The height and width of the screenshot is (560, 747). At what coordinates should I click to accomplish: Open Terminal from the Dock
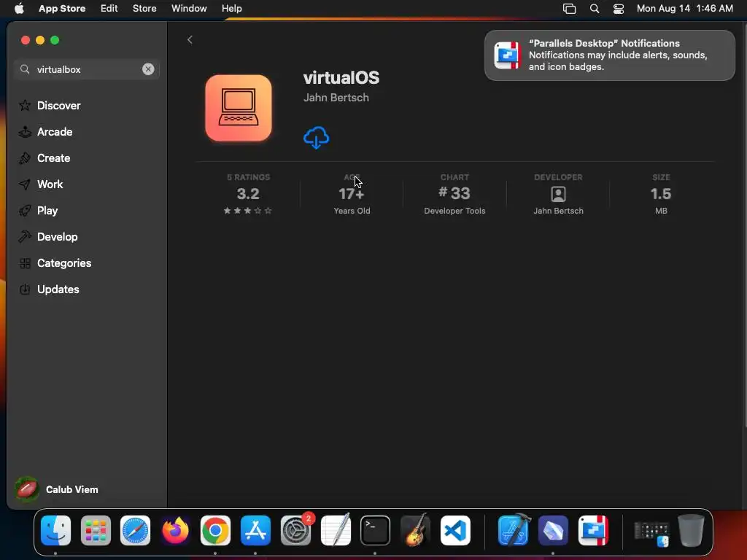pyautogui.click(x=375, y=530)
